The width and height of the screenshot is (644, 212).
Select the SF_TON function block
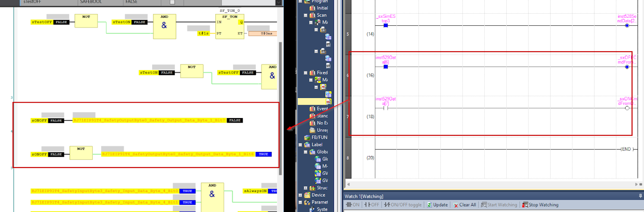(230, 26)
